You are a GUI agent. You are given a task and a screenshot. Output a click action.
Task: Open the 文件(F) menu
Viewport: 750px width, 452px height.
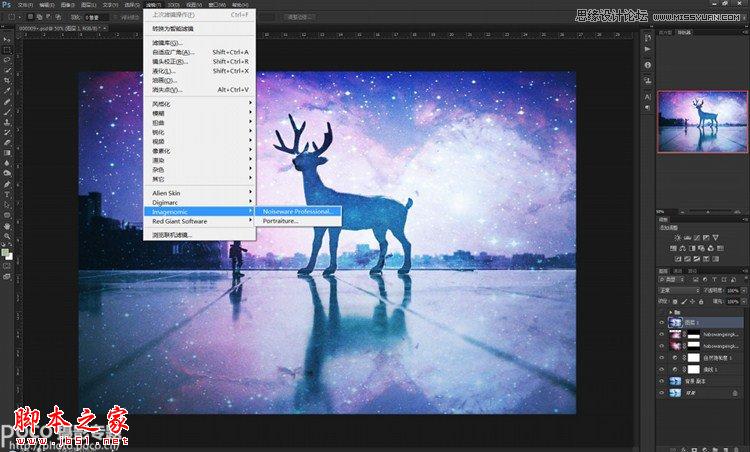click(x=25, y=5)
